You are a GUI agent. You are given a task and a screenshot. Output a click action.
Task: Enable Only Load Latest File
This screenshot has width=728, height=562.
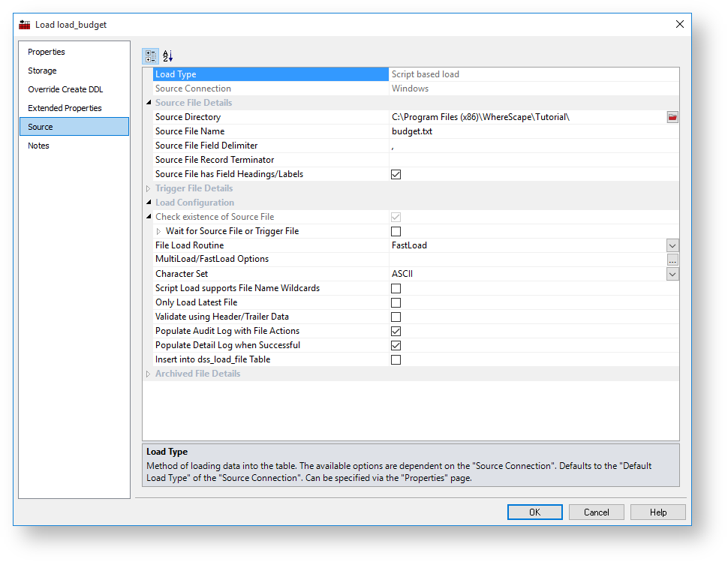coord(396,302)
